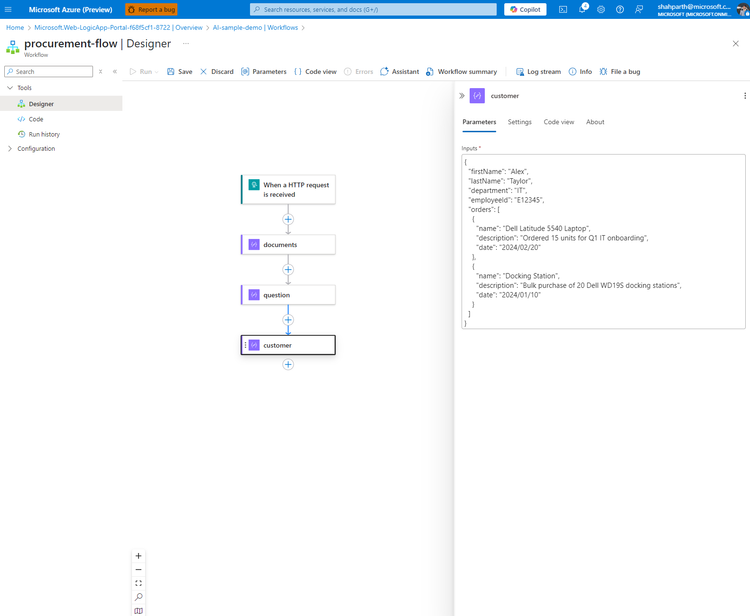The height and width of the screenshot is (616, 750).
Task: Select the documents action node
Action: click(288, 244)
